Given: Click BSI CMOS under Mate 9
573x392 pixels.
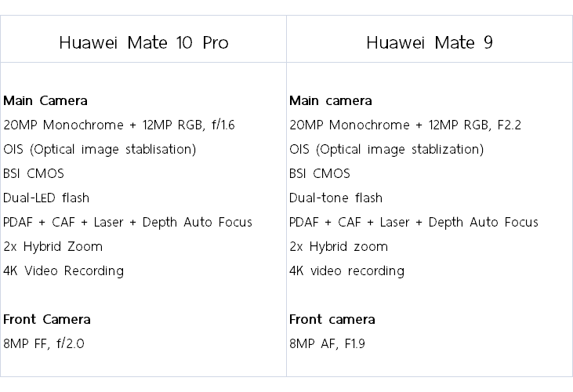Looking at the screenshot, I should [320, 173].
